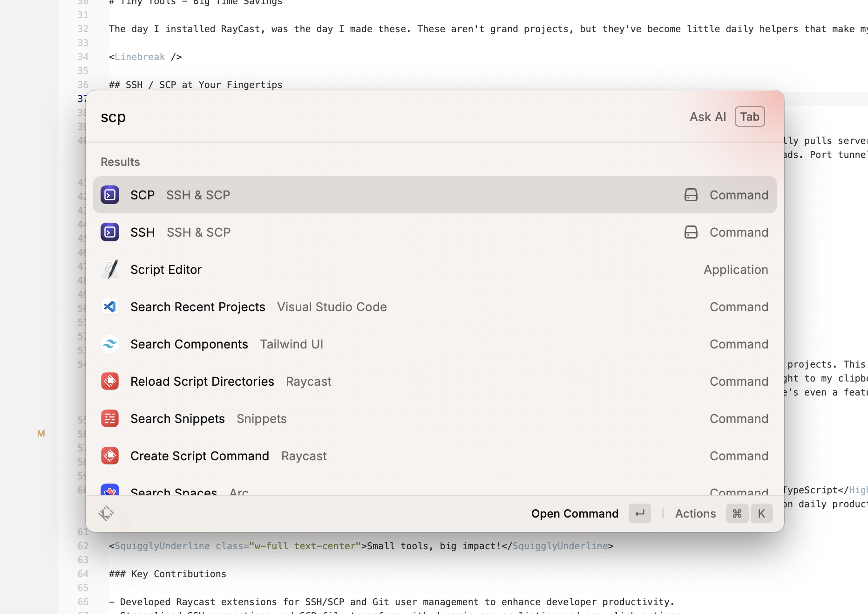Click the Create Script Command Raycast icon
Image resolution: width=868 pixels, height=614 pixels.
coord(110,456)
